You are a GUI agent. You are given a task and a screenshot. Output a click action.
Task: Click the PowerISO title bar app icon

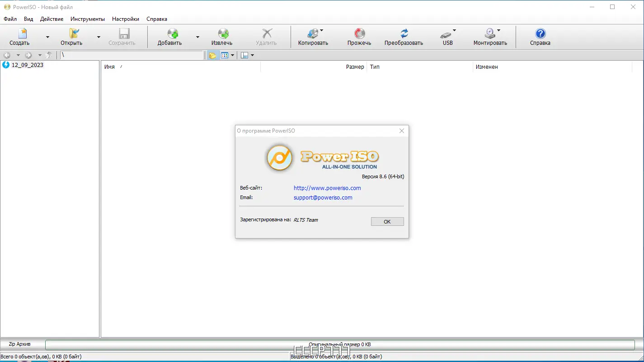[7, 7]
